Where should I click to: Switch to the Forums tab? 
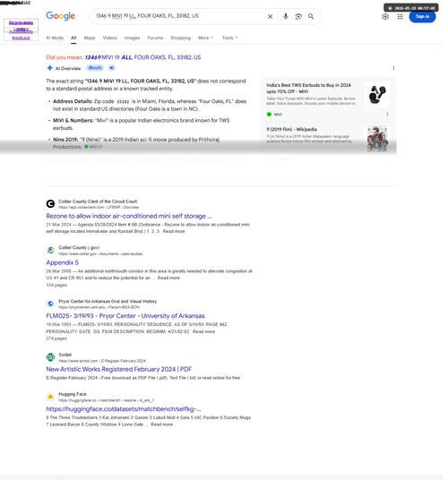tap(155, 38)
